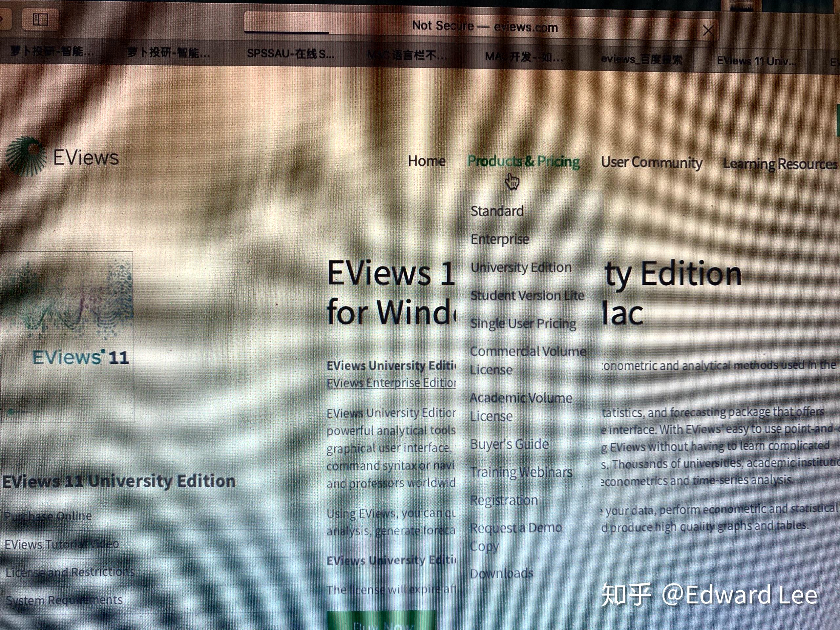This screenshot has height=630, width=840.
Task: Open the Products & Pricing menu
Action: point(524,161)
